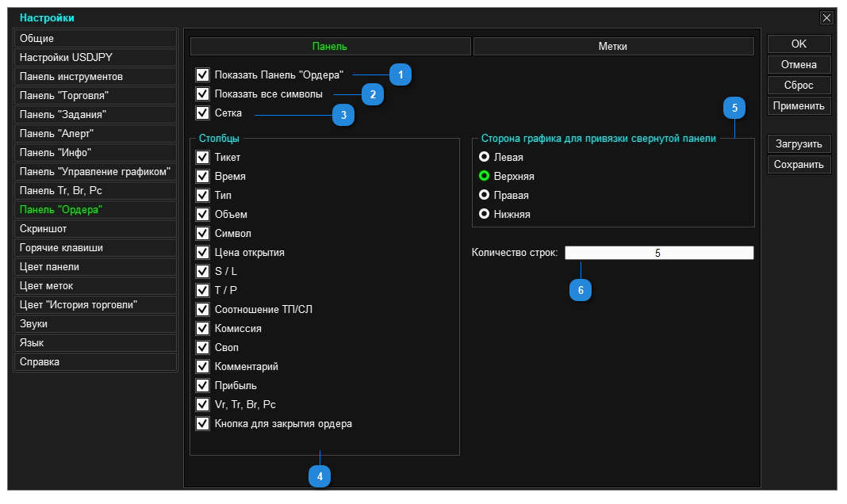Toggle the Комиссия checkbox

click(202, 329)
